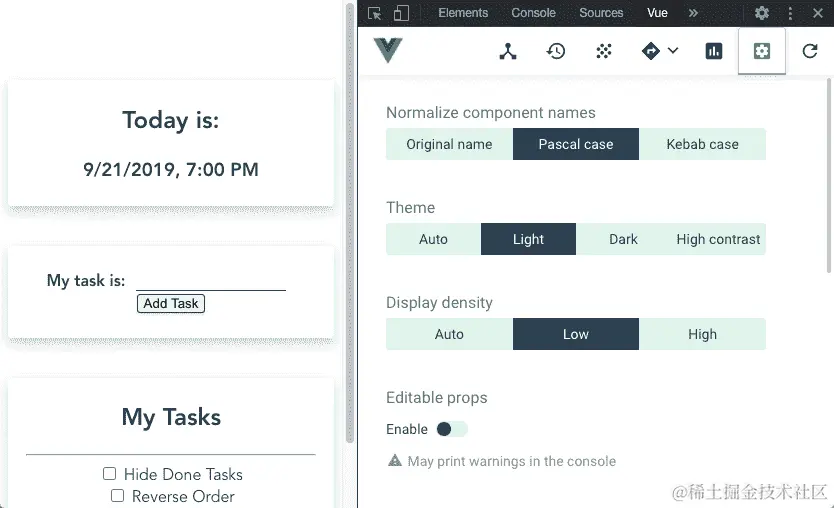
Task: Click the Vue devtools refresh icon
Action: click(810, 51)
